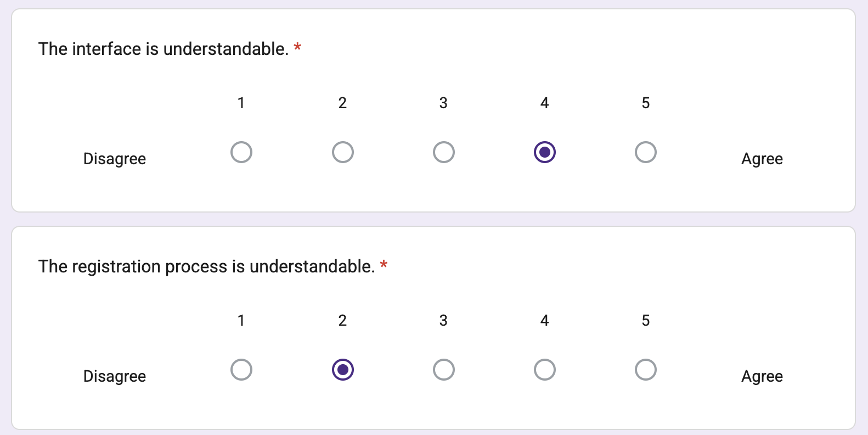The height and width of the screenshot is (435, 868).
Task: Click the Disagree label in interface question
Action: pyautogui.click(x=115, y=159)
